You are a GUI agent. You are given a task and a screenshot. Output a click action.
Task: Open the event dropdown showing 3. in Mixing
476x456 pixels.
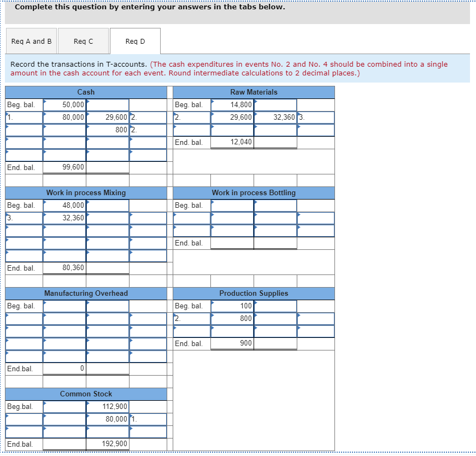24,218
